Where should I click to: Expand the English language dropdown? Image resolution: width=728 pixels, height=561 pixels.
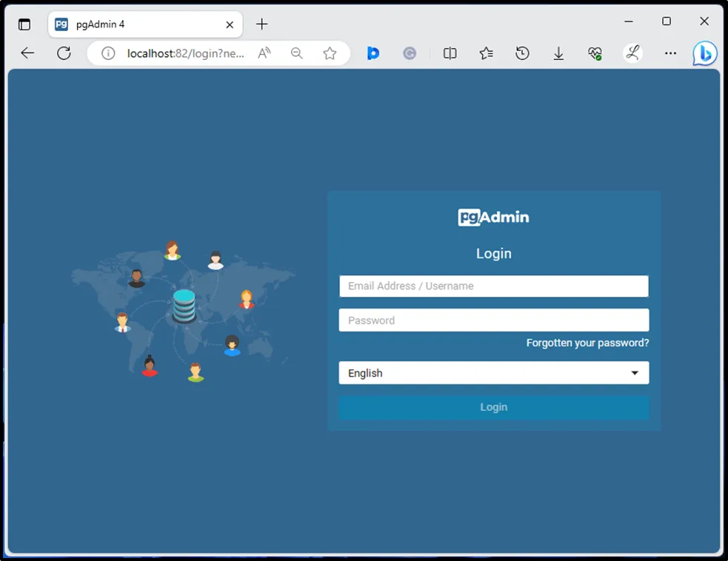494,373
